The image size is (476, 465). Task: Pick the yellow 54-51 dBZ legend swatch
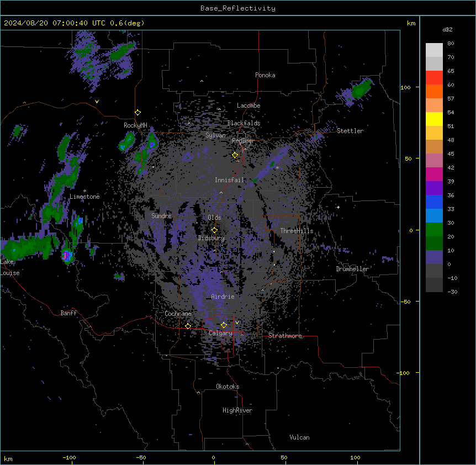click(434, 119)
